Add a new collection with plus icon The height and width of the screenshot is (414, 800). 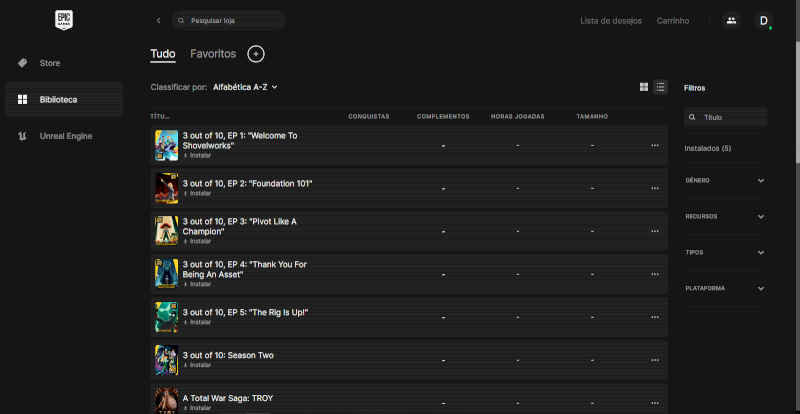pyautogui.click(x=256, y=54)
